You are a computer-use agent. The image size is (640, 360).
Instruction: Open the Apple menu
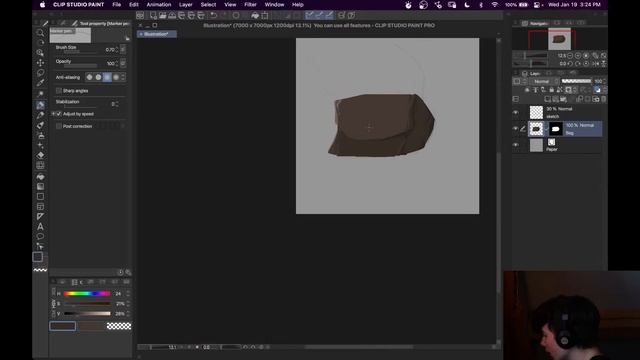coord(42,4)
